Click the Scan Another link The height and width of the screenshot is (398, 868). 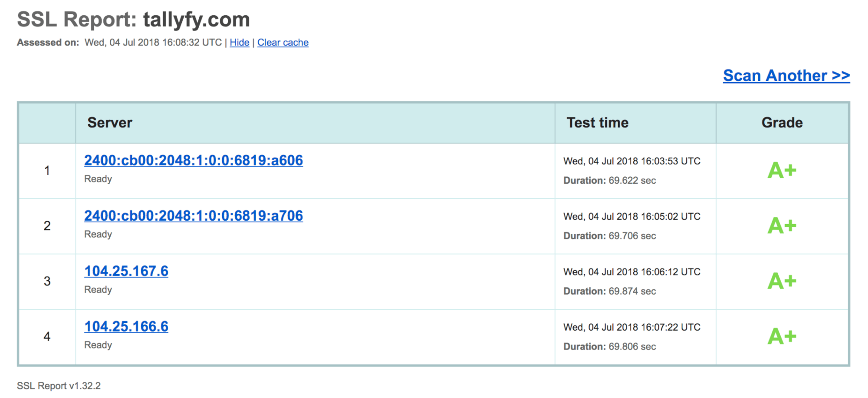(x=786, y=75)
